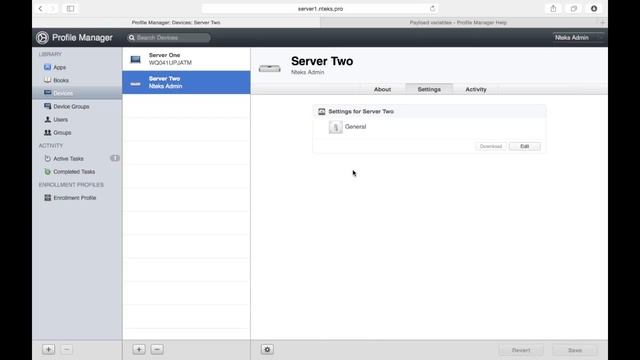
Task: Click the Active Tasks count badge
Action: coord(115,158)
